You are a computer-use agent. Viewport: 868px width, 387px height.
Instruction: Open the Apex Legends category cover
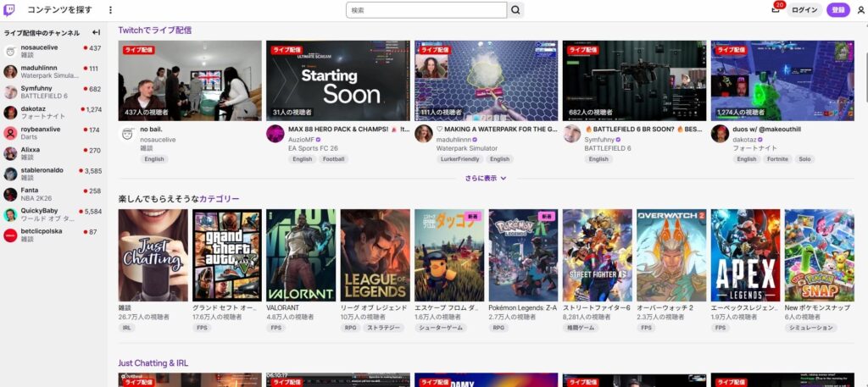(x=745, y=256)
